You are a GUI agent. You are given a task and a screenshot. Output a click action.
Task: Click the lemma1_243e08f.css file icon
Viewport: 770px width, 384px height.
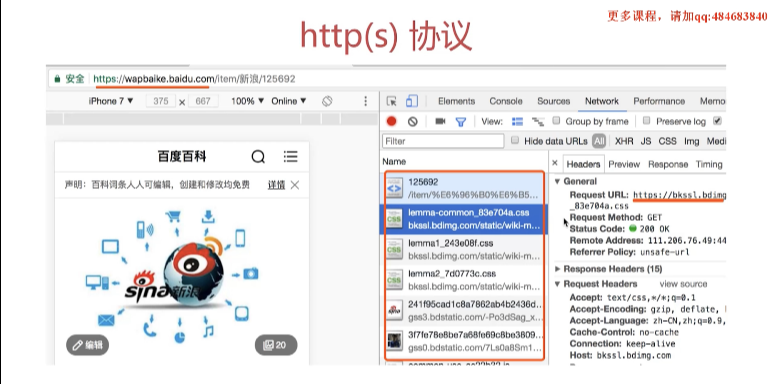[x=394, y=249]
